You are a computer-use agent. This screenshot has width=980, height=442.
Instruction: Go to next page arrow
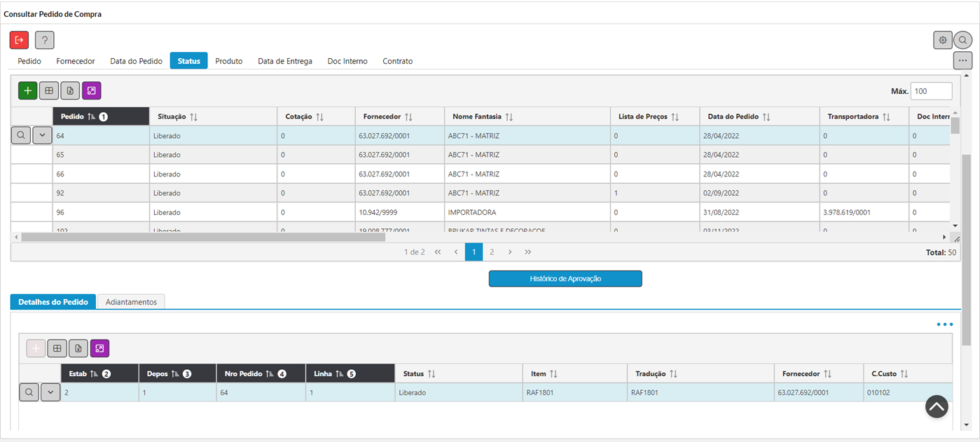click(x=510, y=251)
